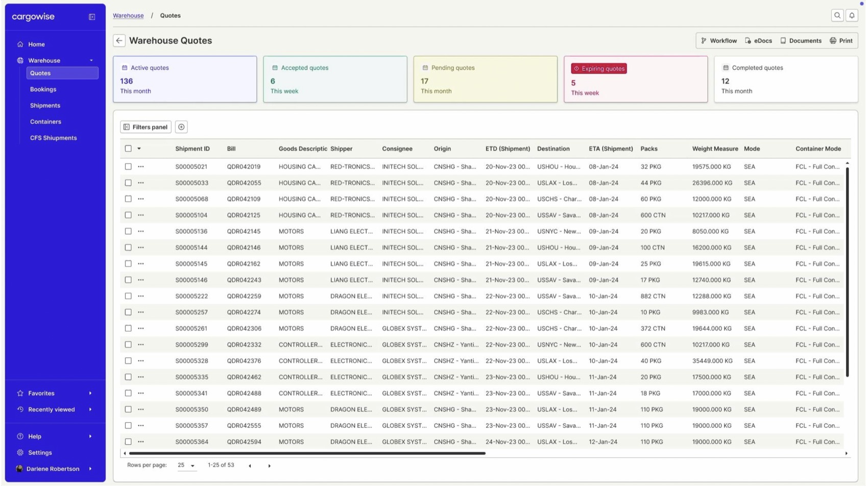Click bill number QDR042594

(244, 442)
